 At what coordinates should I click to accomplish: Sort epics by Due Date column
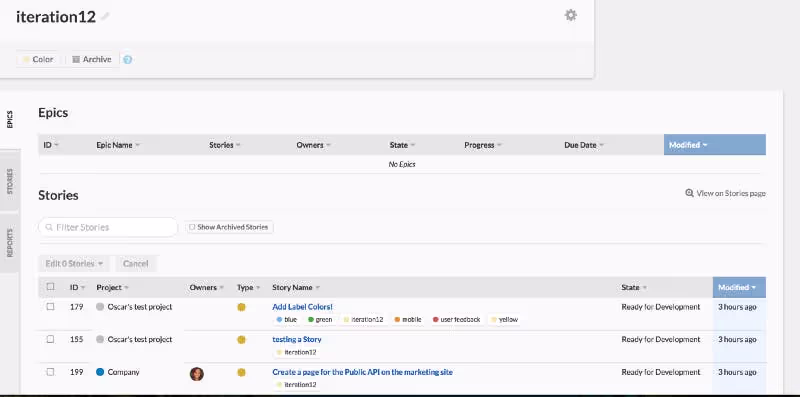(584, 145)
